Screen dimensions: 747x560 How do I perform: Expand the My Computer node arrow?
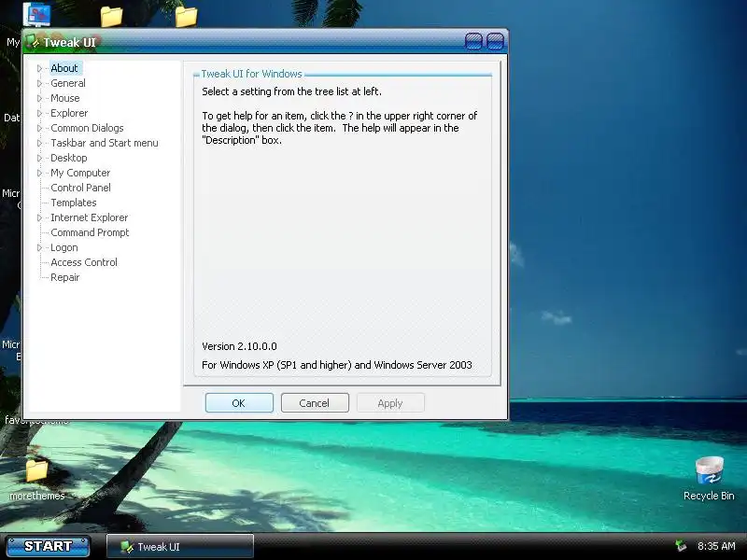(40, 173)
